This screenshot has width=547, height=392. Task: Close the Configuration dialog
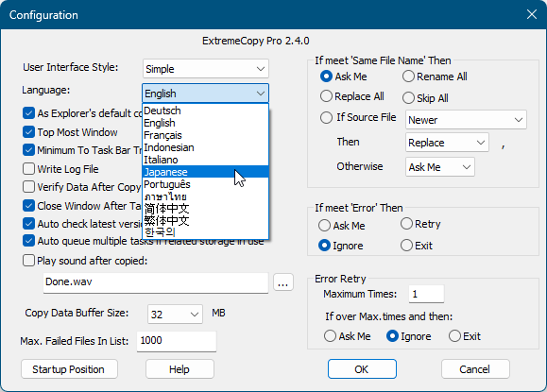[532, 15]
